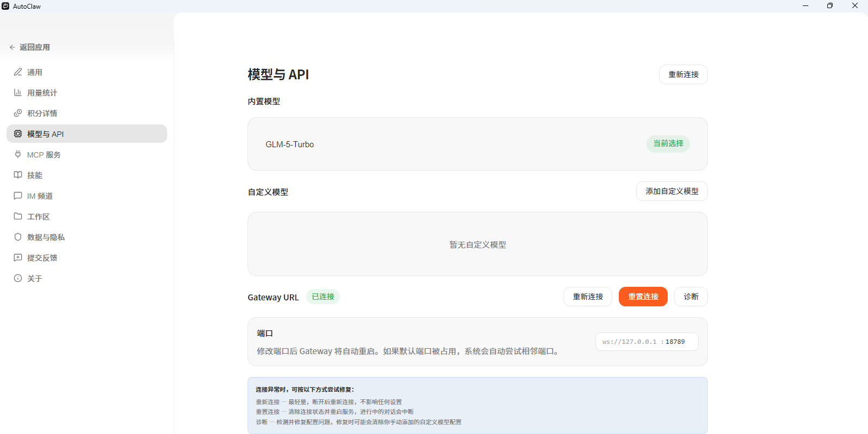Go back using the 返回应用 arrow
868x434 pixels.
pos(12,47)
